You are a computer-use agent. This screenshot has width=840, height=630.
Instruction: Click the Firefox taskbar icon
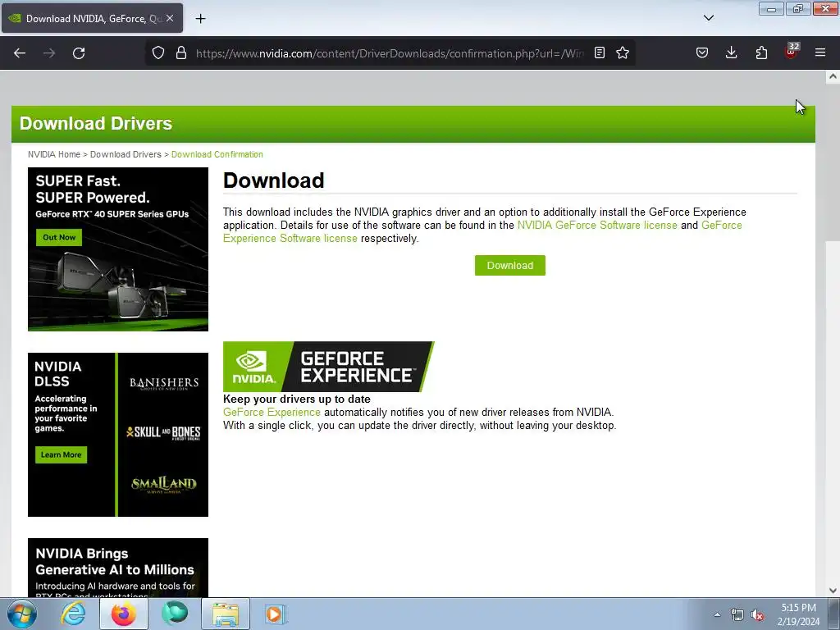[124, 614]
